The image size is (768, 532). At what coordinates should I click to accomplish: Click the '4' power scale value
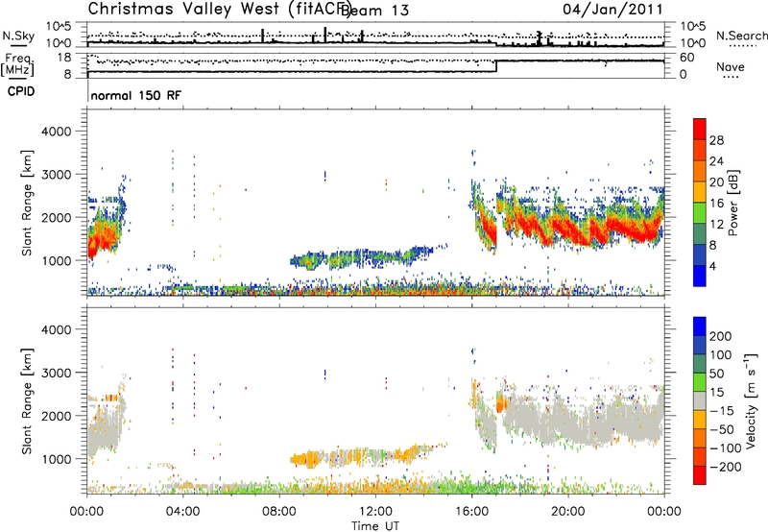(712, 266)
